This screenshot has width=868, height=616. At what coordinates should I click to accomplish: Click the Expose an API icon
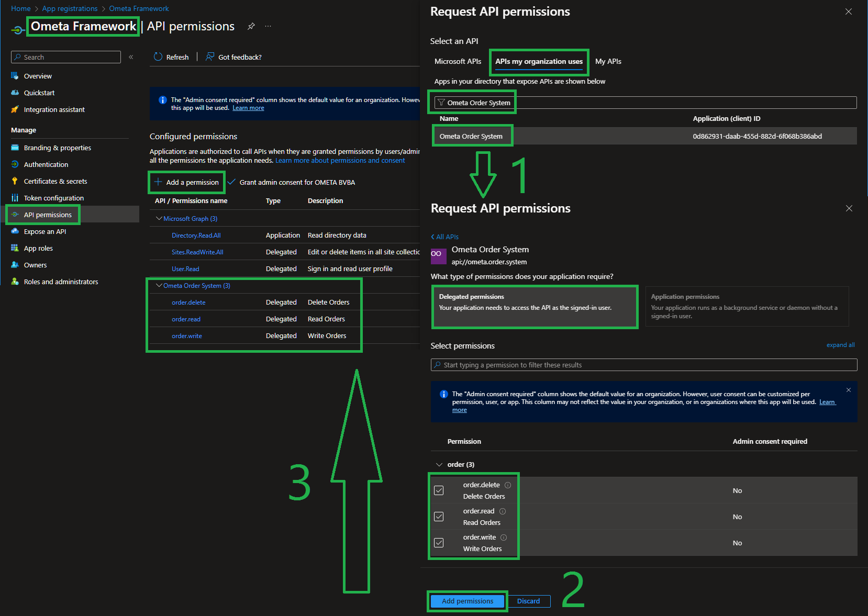point(15,231)
